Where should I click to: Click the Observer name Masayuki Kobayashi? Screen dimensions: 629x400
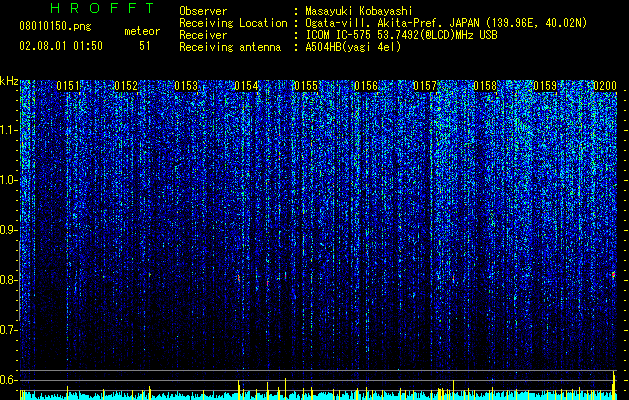[x=358, y=11]
